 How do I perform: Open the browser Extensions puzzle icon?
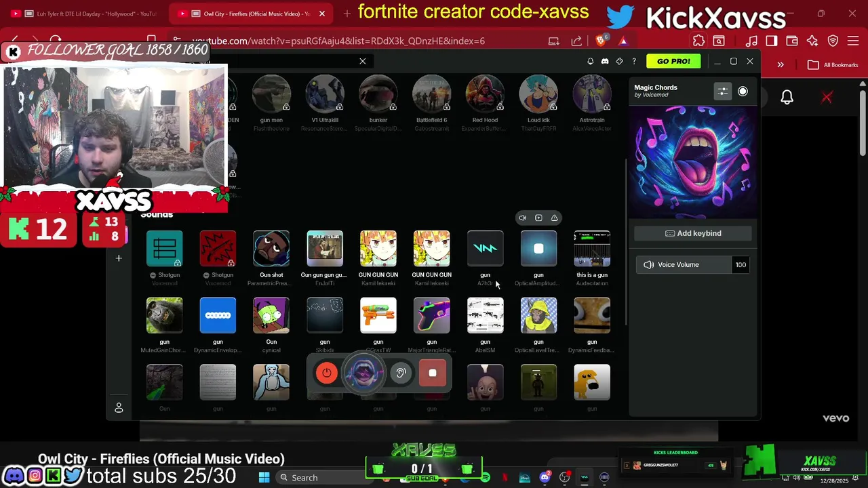[x=698, y=41]
